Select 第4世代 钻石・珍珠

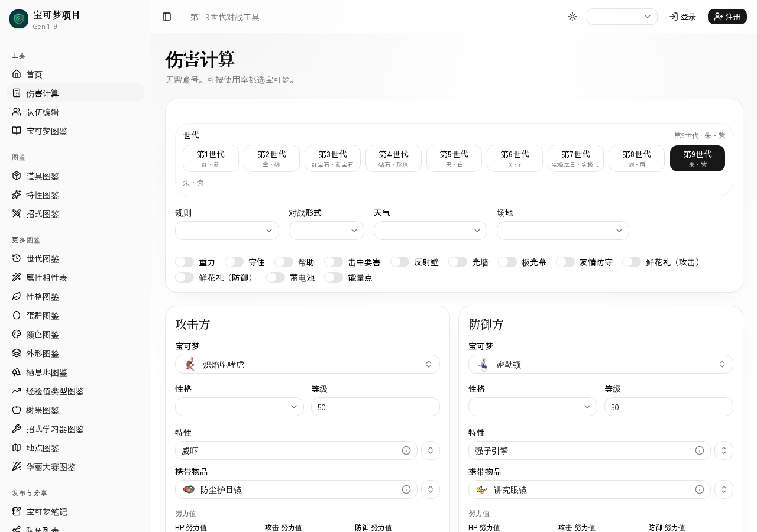coord(393,158)
